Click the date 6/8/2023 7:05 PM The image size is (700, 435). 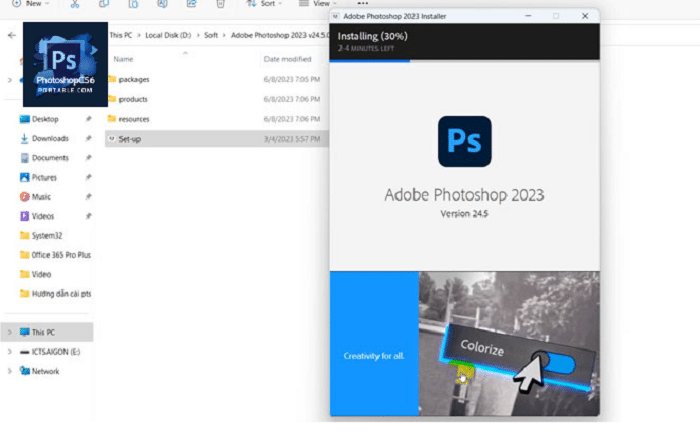[292, 79]
